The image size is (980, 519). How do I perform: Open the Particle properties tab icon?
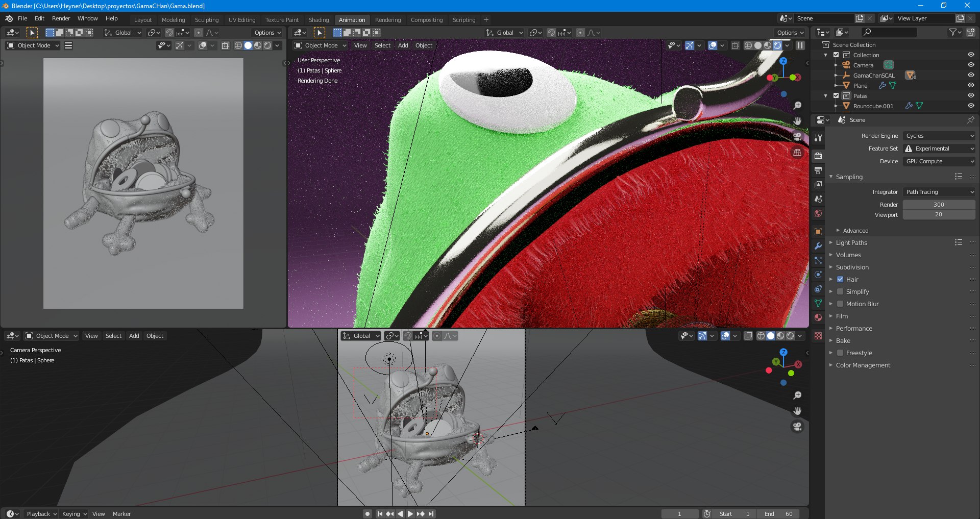(x=818, y=260)
